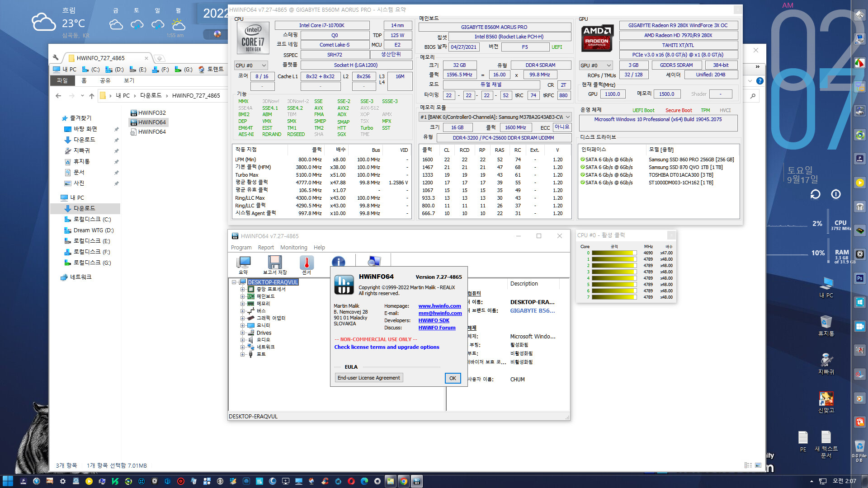Viewport: 868px width, 488px height.
Task: Open the GPU #0 selector dropdown
Action: [x=596, y=66]
